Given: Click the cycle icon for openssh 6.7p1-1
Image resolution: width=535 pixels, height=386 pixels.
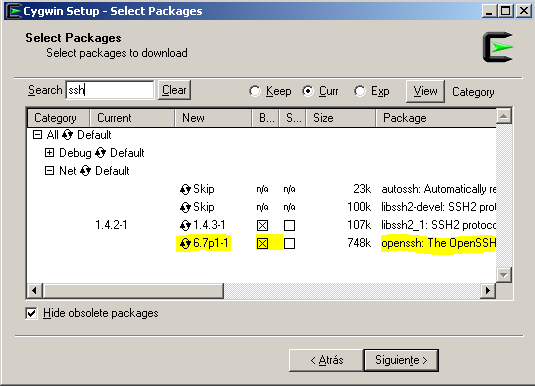Looking at the screenshot, I should tap(185, 243).
